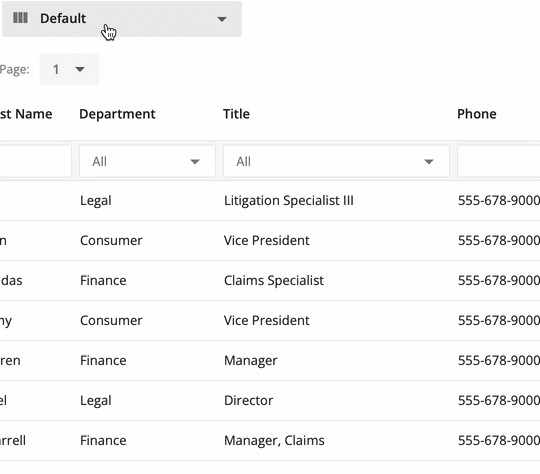Open the Page number dropdown
Screen dimensions: 540x474
pos(69,69)
